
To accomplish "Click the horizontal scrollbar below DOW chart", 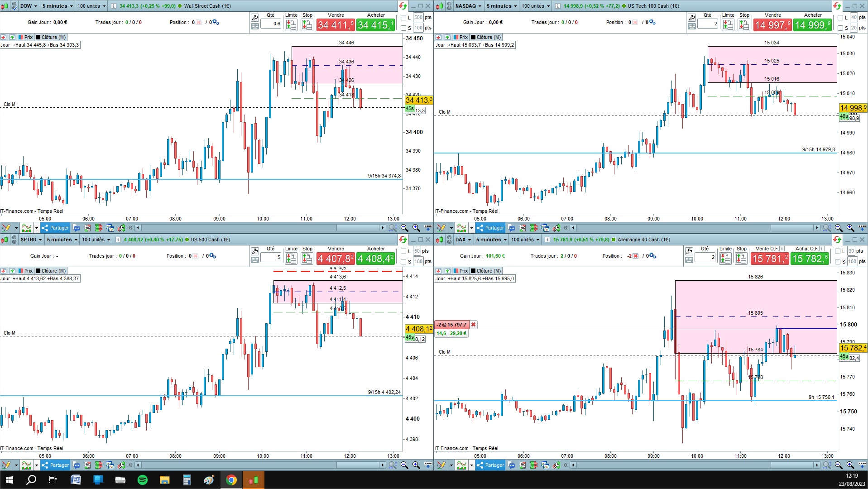I will 260,228.
